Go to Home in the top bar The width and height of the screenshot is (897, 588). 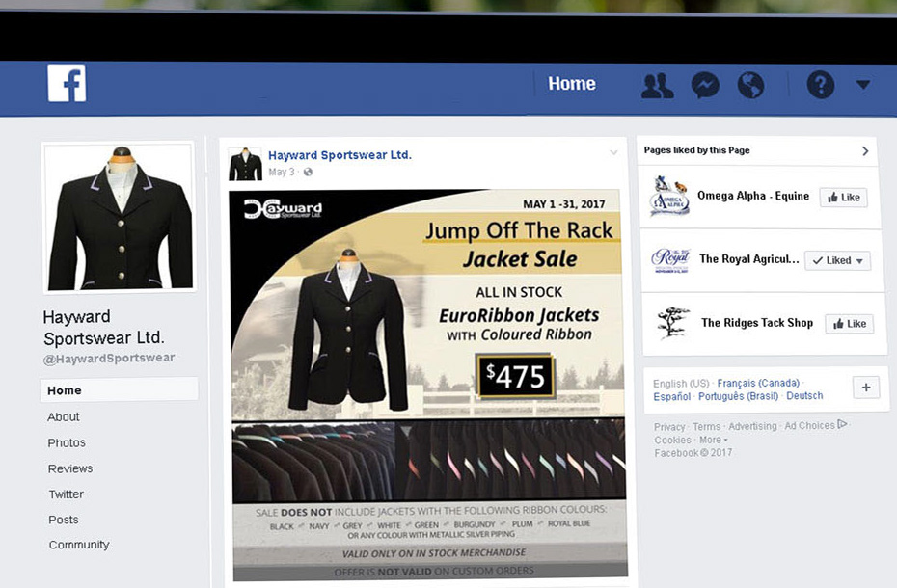(x=572, y=84)
